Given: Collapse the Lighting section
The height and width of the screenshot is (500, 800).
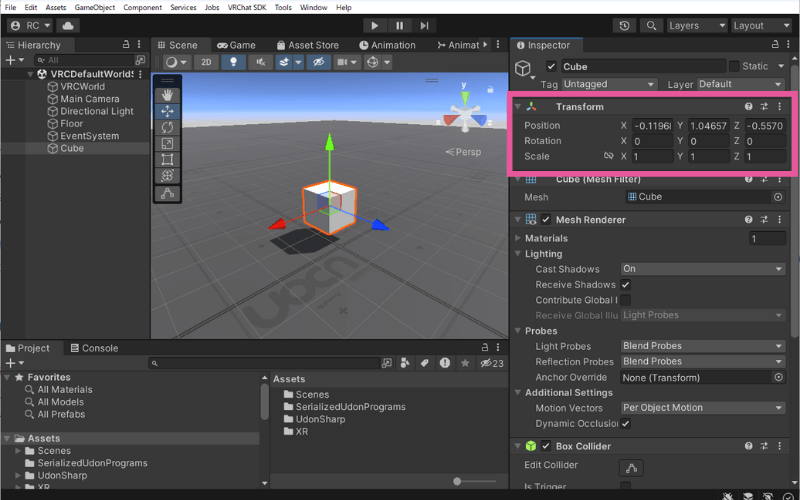Looking at the screenshot, I should click(518, 254).
